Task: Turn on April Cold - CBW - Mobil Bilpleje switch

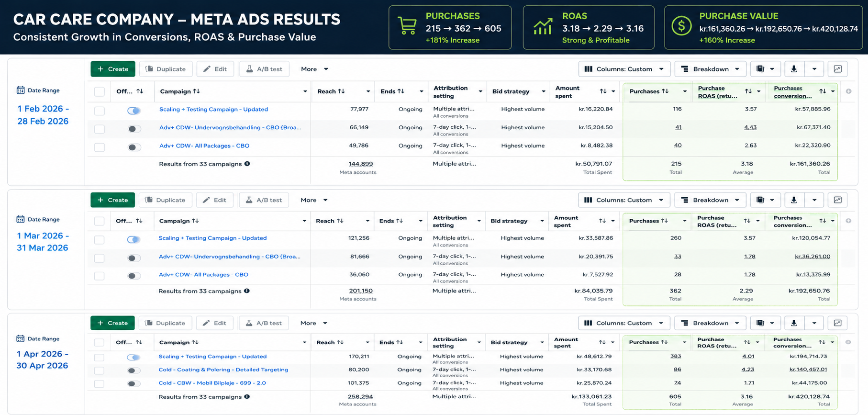Action: click(134, 383)
